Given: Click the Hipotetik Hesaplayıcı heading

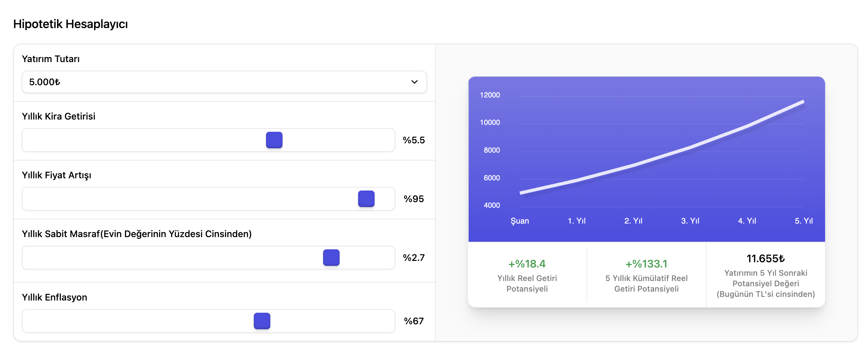Looking at the screenshot, I should click(70, 24).
